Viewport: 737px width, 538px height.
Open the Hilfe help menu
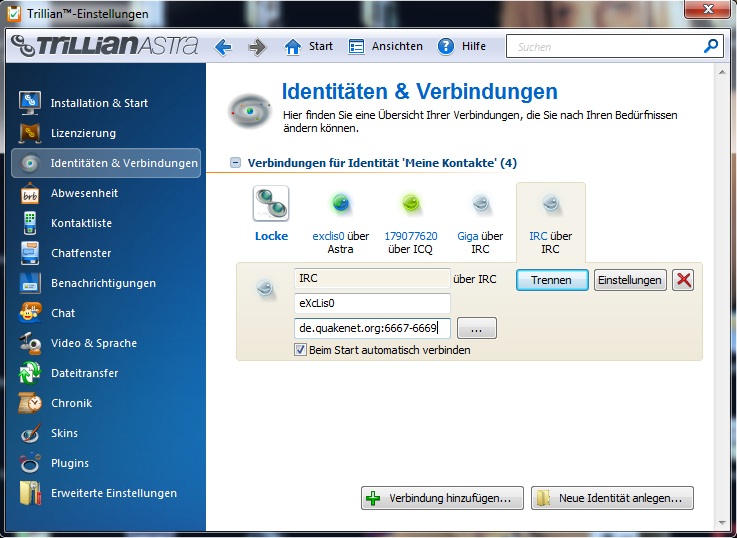(462, 47)
